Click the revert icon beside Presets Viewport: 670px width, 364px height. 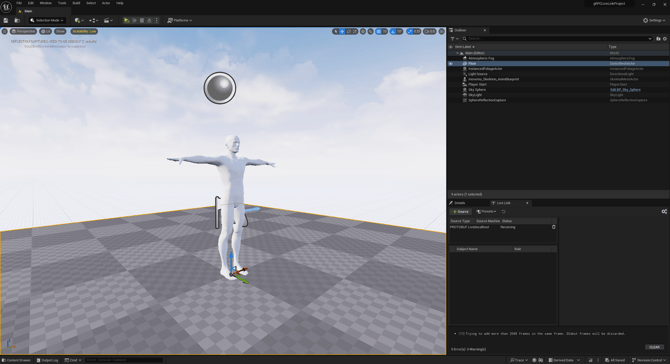[x=504, y=211]
